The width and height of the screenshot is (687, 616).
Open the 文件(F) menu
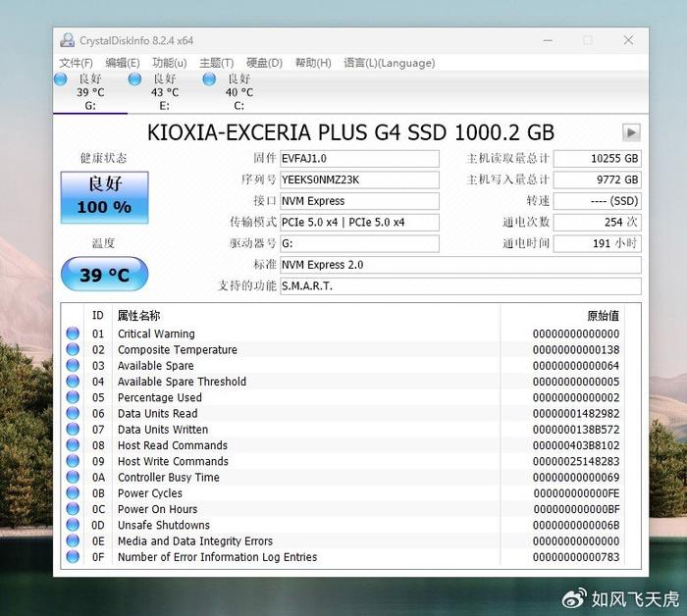tap(76, 63)
